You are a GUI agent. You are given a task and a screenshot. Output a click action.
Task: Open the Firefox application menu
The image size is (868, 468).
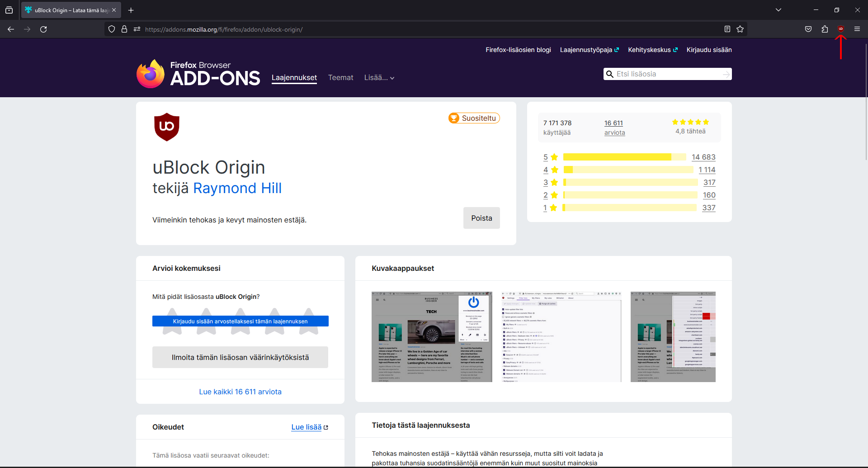tap(857, 29)
